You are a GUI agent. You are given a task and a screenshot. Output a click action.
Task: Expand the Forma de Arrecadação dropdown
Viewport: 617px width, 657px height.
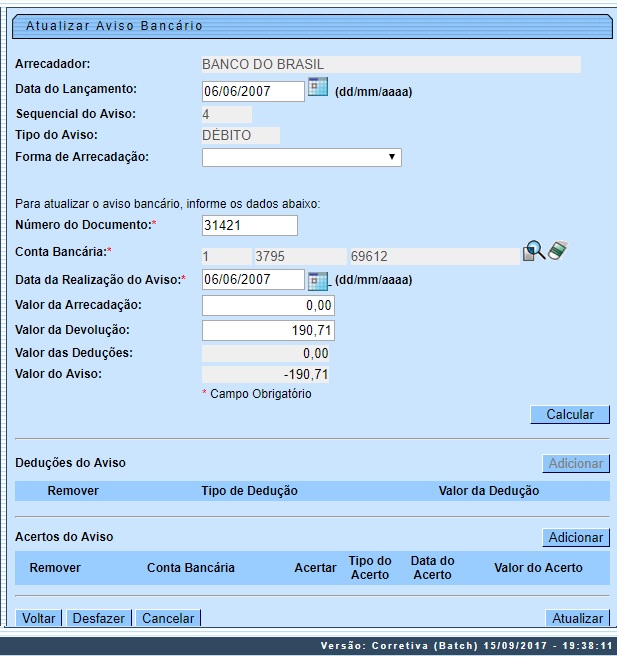click(301, 157)
